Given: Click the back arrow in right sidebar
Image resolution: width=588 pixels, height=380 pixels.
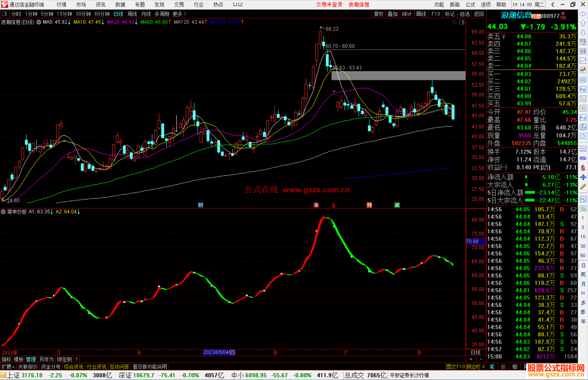Looking at the screenshot, I should pos(583,14).
